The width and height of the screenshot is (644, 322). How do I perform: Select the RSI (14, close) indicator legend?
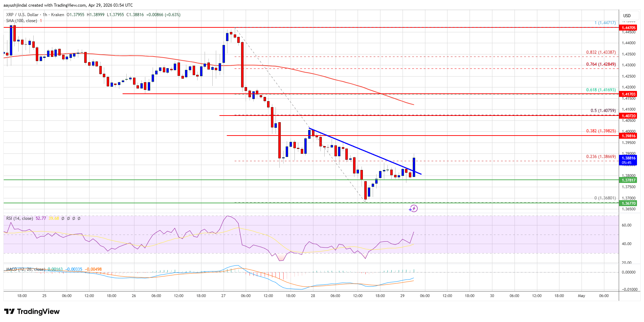click(x=20, y=218)
